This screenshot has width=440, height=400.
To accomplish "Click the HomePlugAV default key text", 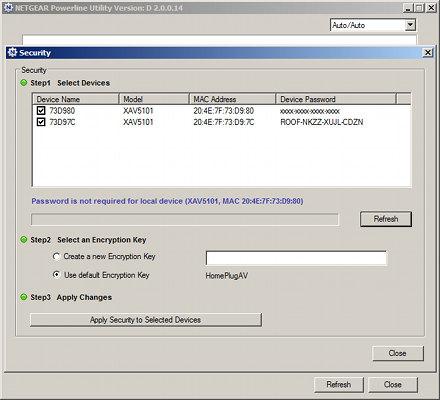I will [227, 276].
